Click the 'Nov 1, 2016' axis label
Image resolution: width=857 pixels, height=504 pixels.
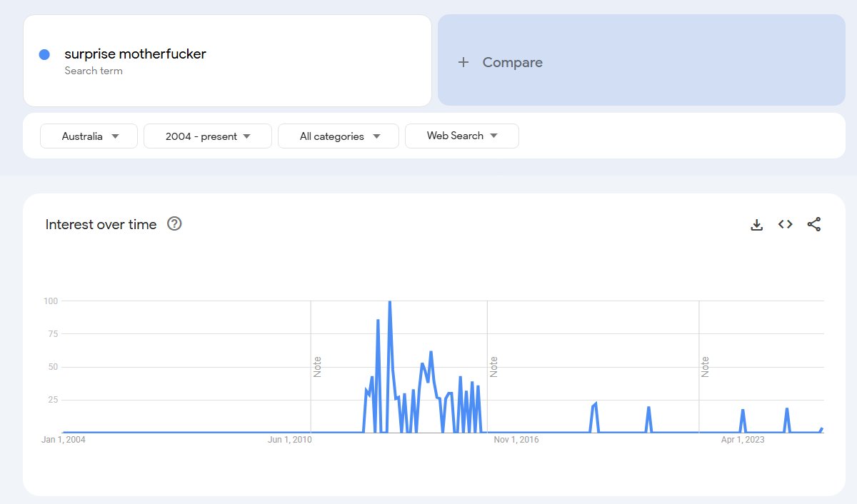[516, 440]
